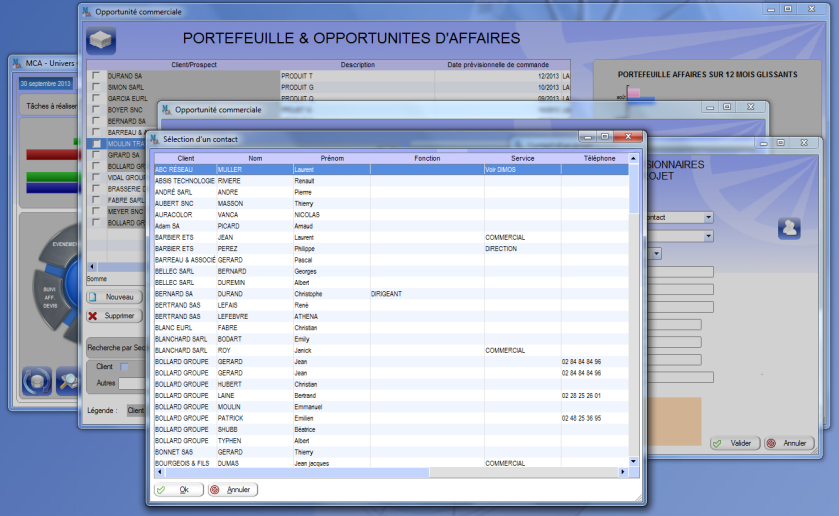Select the BERNARD SA DURAND contact row
Viewport: 839px width, 516px height.
tap(391, 294)
